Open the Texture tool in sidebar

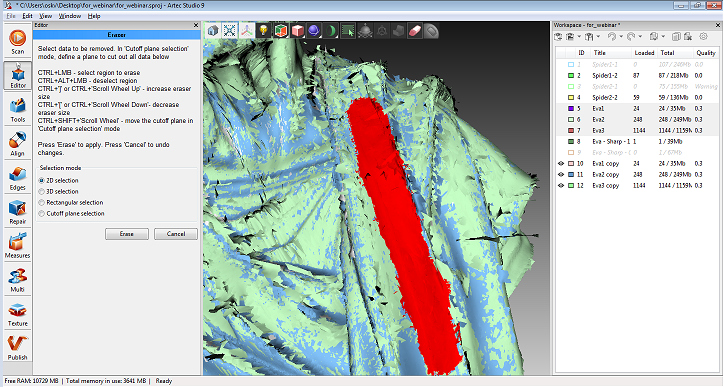click(x=18, y=314)
